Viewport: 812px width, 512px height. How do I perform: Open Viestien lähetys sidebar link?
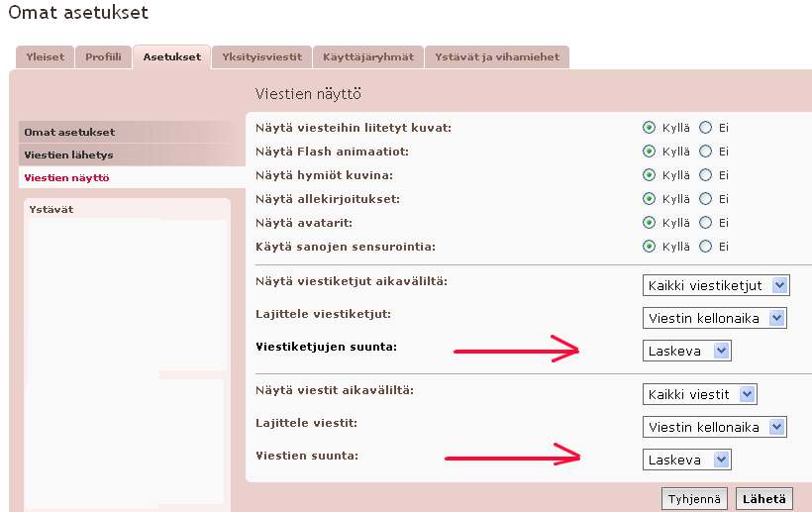point(69,155)
